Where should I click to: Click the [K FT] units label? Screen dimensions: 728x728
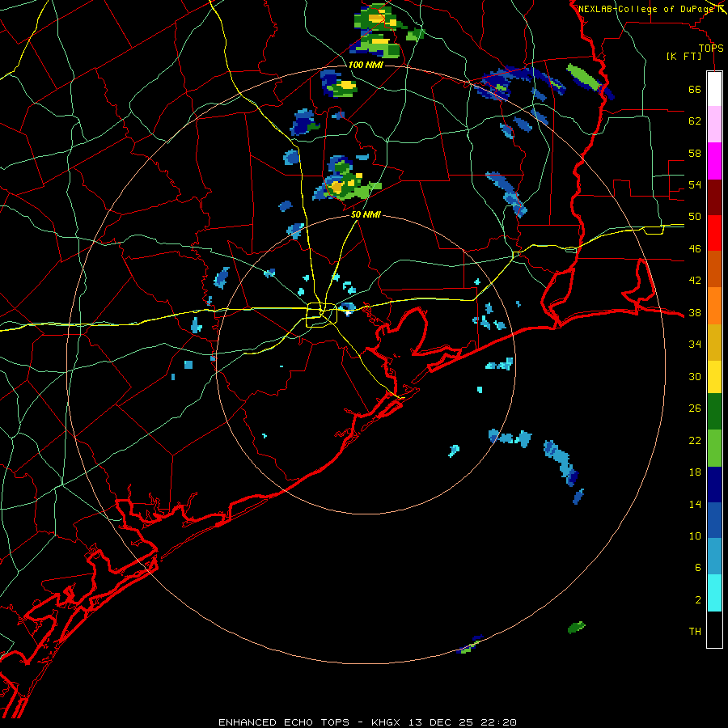(684, 56)
